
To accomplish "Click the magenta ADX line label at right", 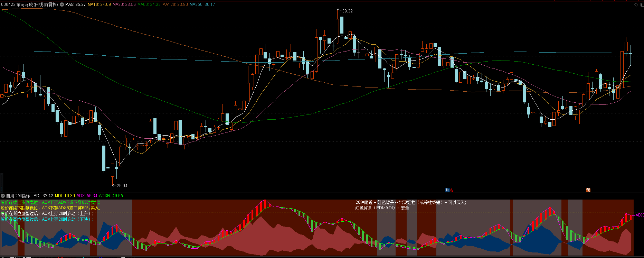I will point(639,215).
